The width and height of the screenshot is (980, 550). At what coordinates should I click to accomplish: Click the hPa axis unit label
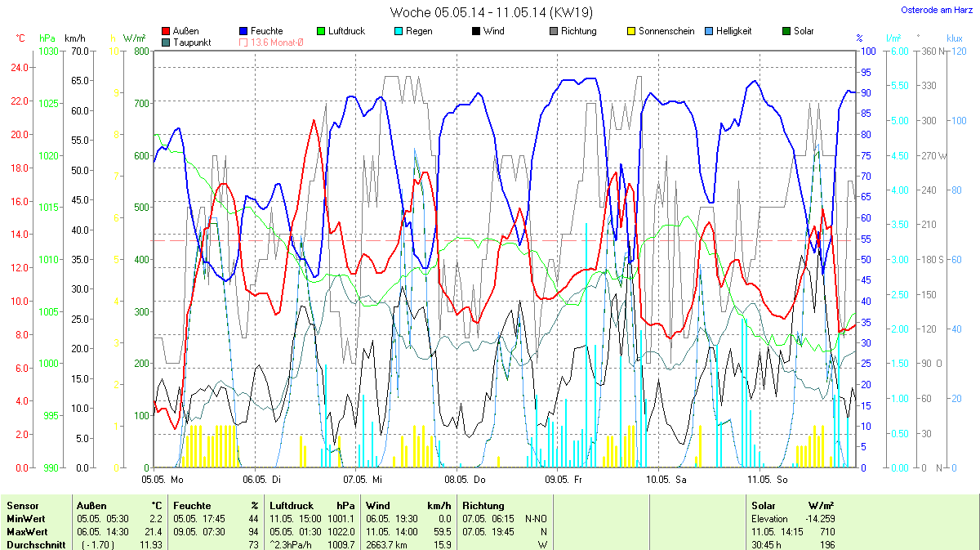point(47,38)
